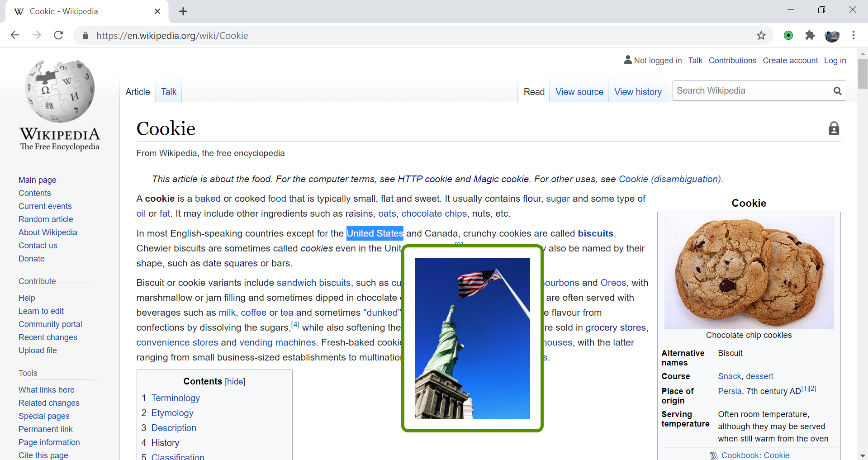This screenshot has height=460, width=868.
Task: Select the Cookie - Wikipedia browser tab
Action: (87, 12)
